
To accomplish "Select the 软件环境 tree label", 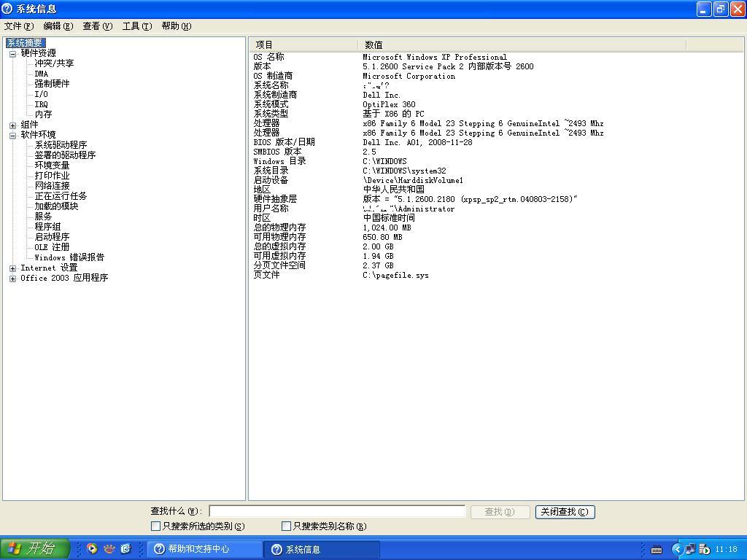I will (38, 135).
